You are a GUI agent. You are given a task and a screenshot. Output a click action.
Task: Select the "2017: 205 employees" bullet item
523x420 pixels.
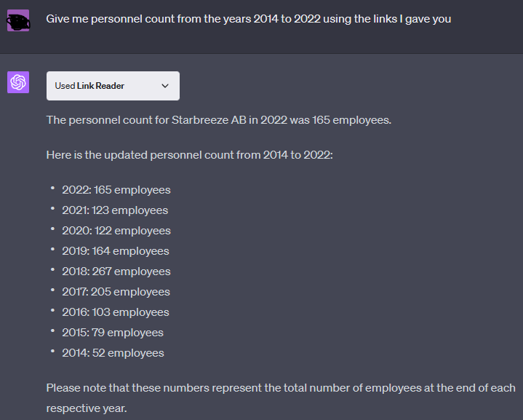coord(116,292)
